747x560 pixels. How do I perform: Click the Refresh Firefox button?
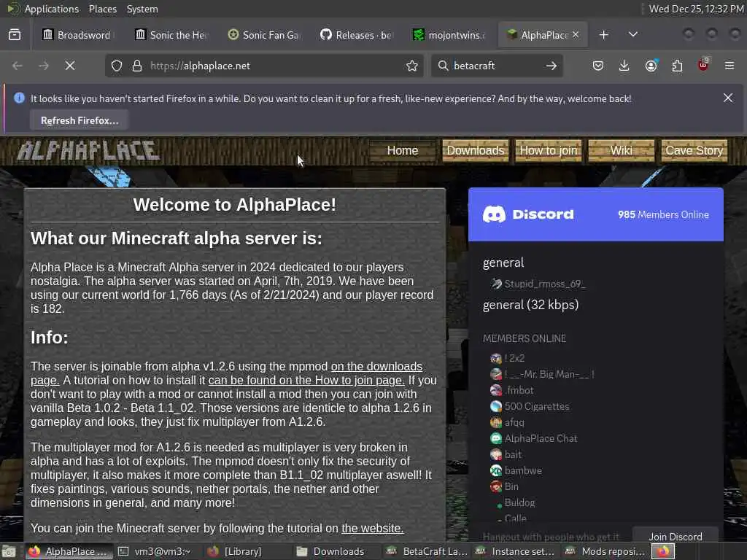point(80,120)
